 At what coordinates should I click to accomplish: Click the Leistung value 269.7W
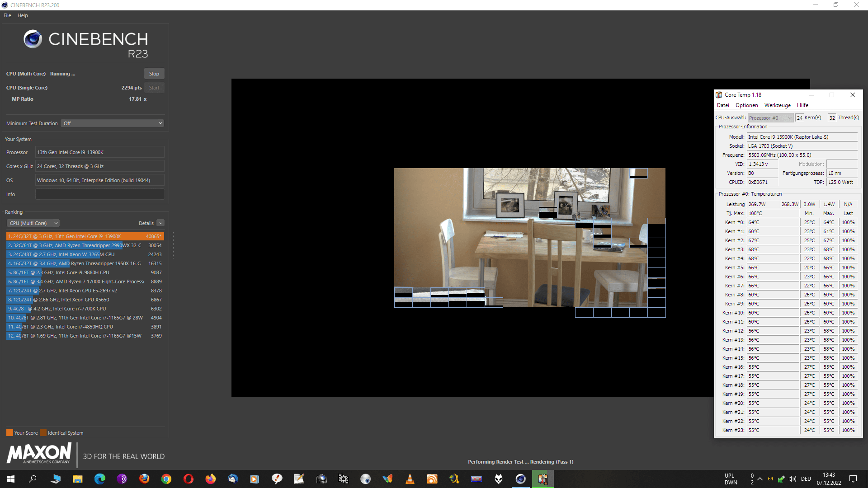(x=763, y=204)
